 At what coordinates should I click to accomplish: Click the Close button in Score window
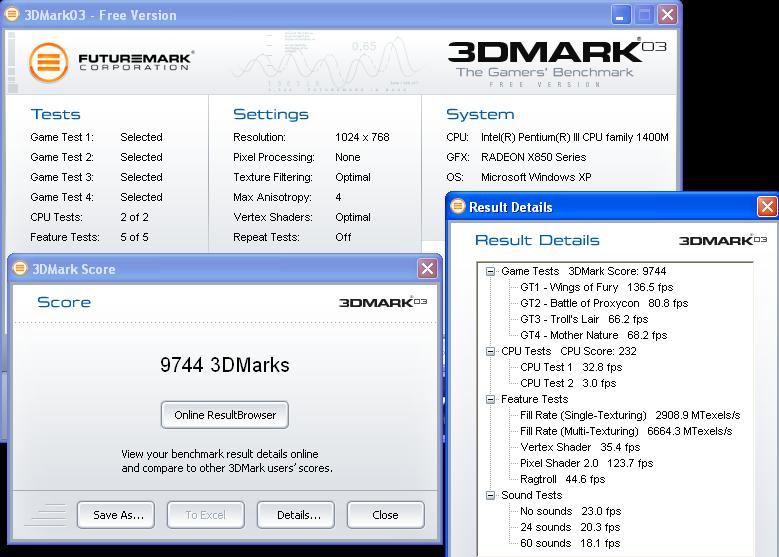pos(386,515)
